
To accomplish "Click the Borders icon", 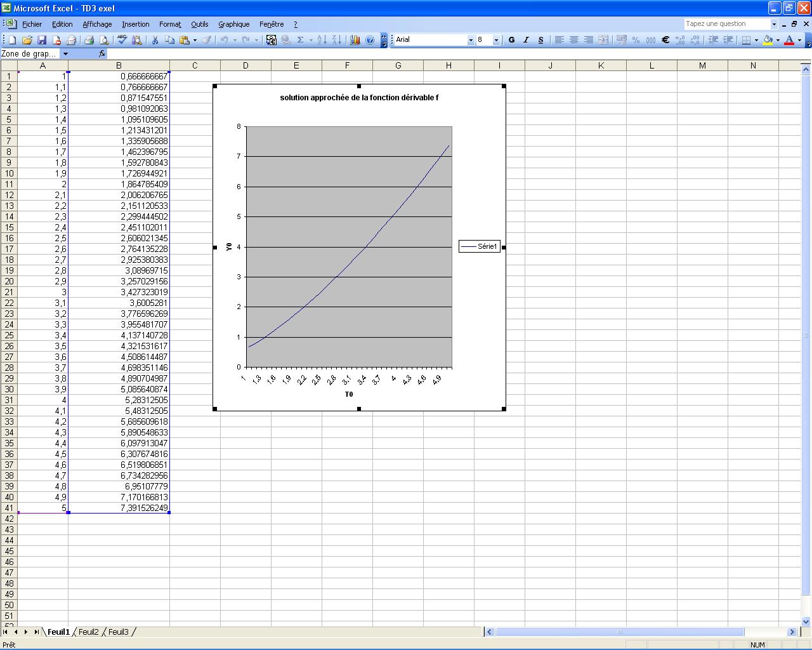I will point(747,40).
